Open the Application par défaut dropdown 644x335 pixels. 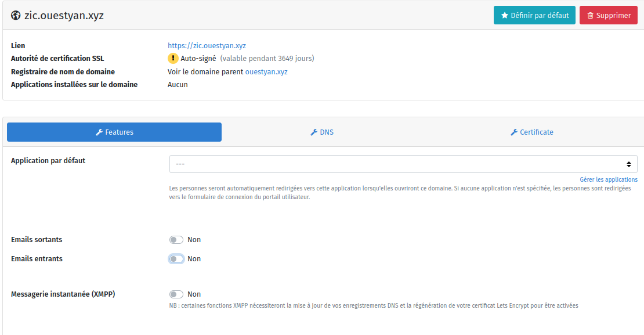(403, 164)
